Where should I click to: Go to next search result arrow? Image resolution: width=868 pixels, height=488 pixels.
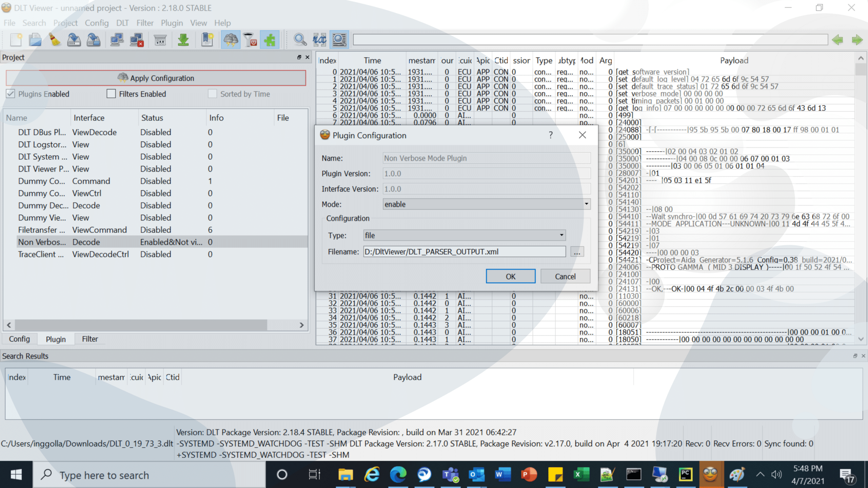click(x=857, y=40)
